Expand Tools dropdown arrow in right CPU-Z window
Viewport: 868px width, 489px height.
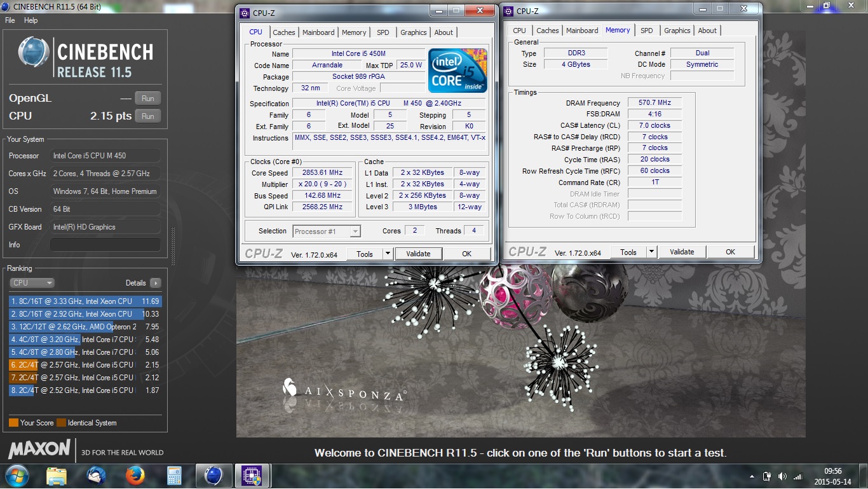pyautogui.click(x=651, y=252)
